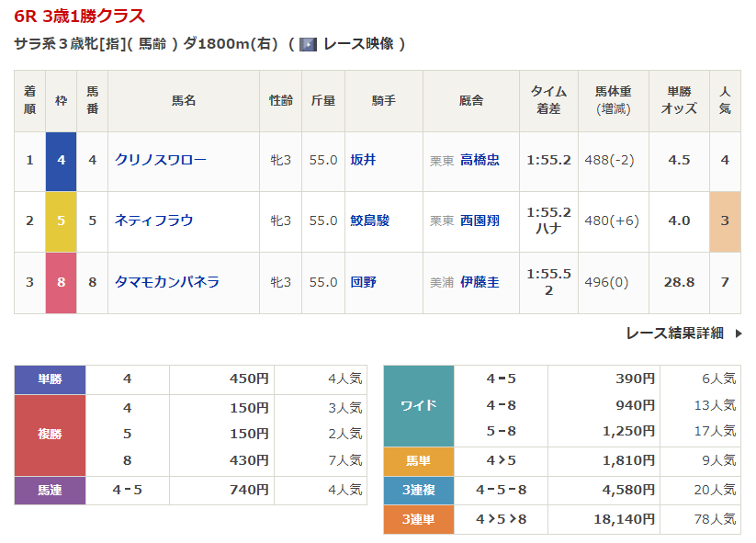Open レース結果詳細 full race results

point(674,334)
